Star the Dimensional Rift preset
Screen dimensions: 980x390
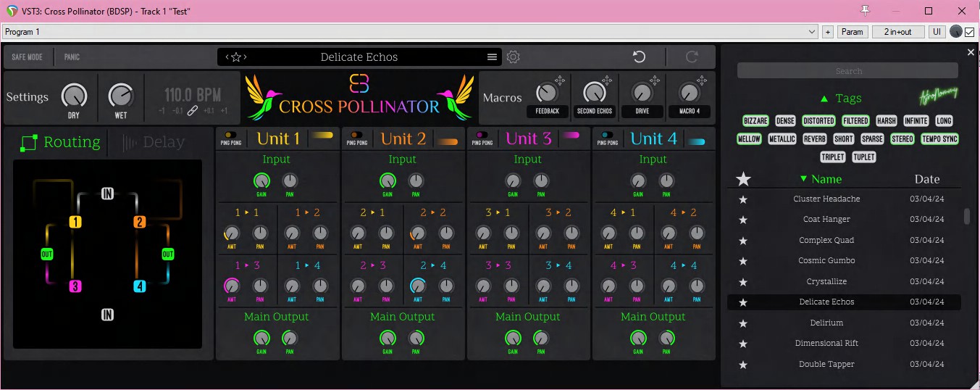tap(742, 344)
